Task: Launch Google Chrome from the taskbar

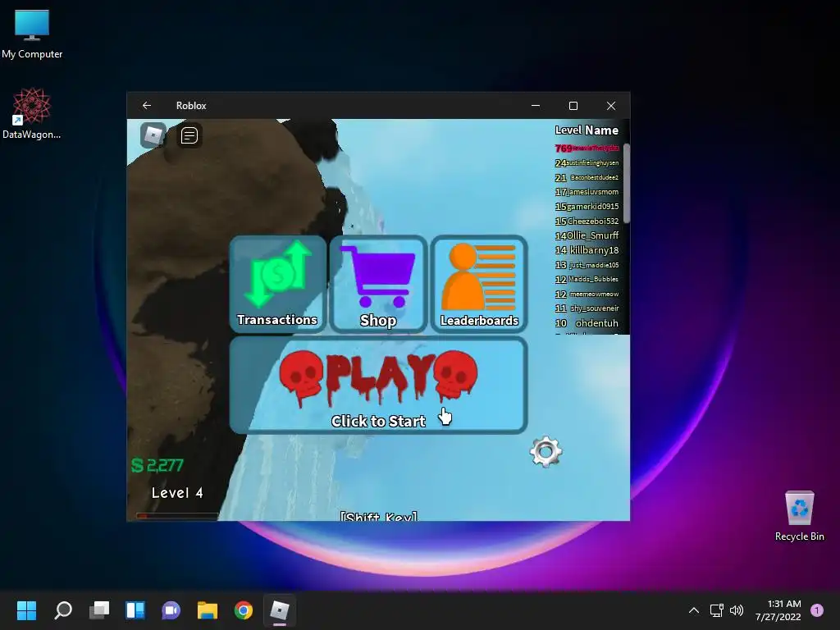Action: tap(244, 610)
